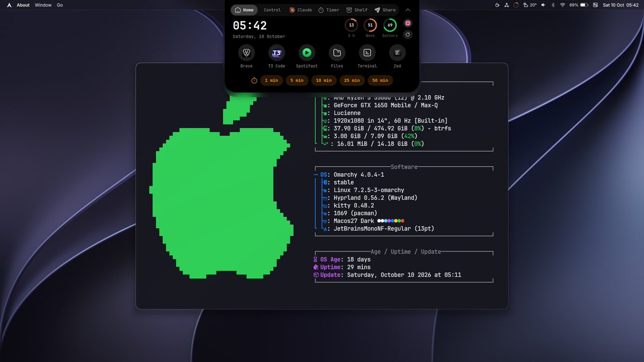
Task: Click the Software section header
Action: pos(404,167)
